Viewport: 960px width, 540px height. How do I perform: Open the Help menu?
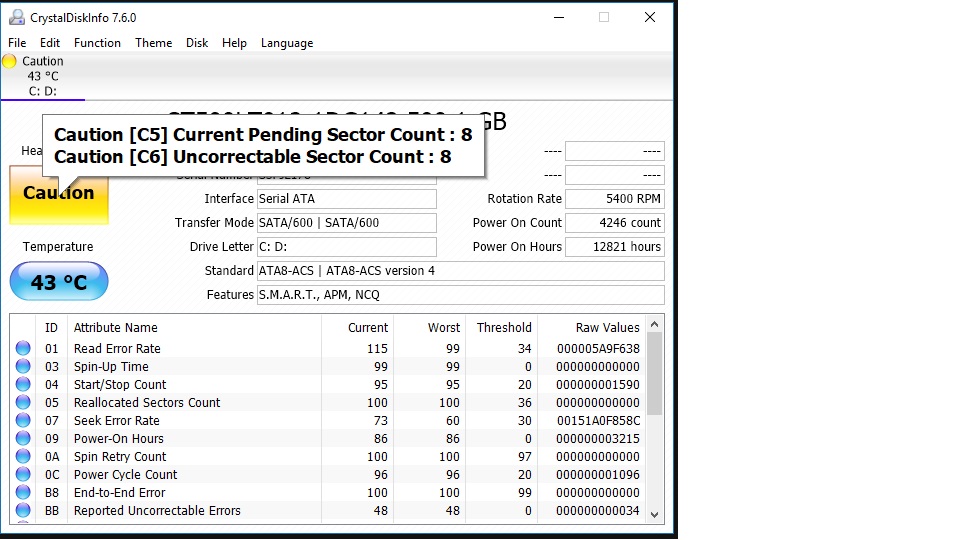pos(234,43)
